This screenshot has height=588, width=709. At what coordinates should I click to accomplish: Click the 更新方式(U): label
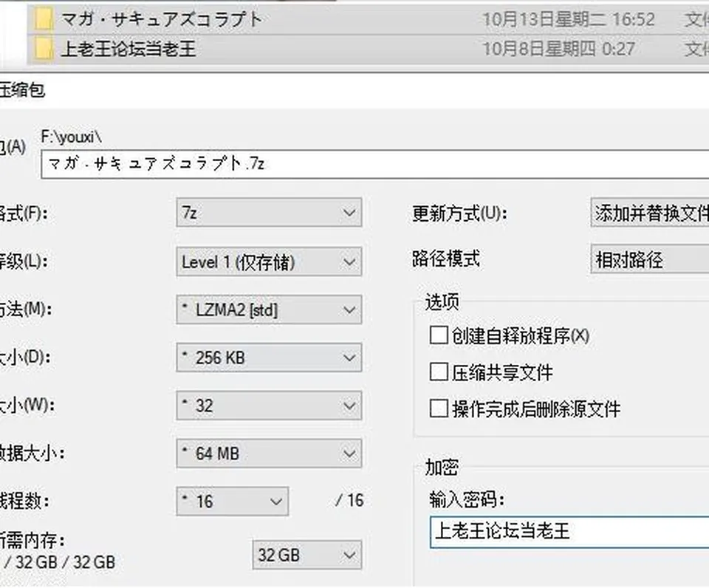point(459,213)
